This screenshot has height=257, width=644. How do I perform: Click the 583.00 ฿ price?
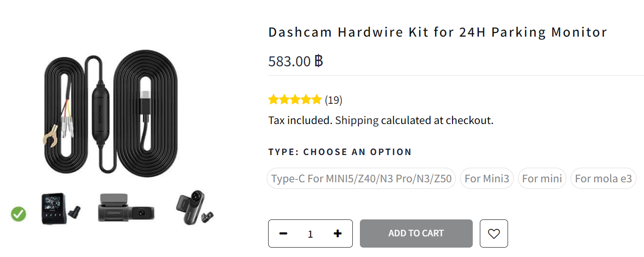tap(295, 61)
